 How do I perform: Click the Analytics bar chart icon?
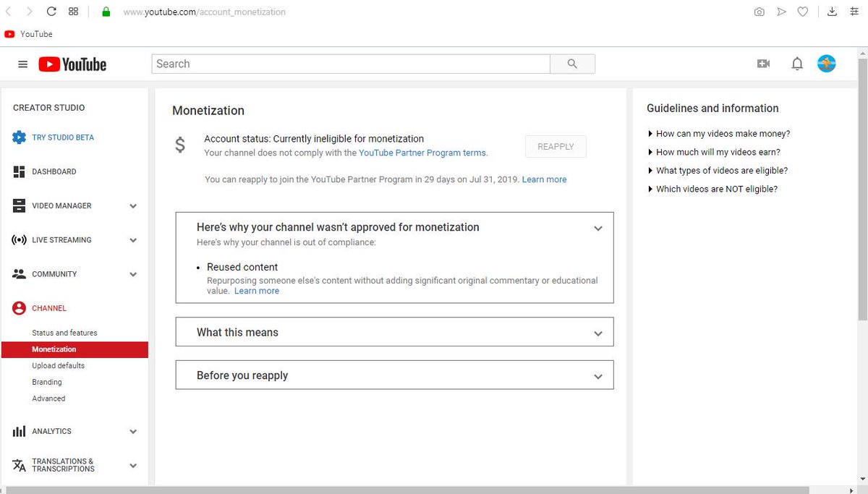20,431
